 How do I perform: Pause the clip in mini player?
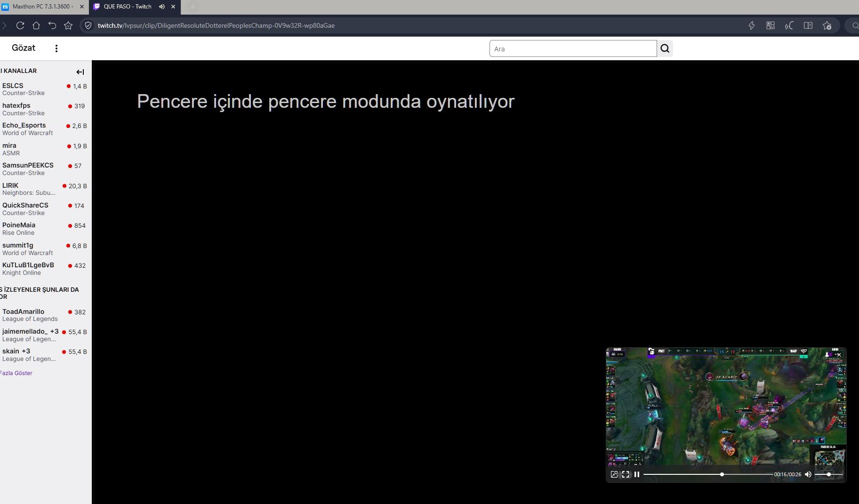637,474
